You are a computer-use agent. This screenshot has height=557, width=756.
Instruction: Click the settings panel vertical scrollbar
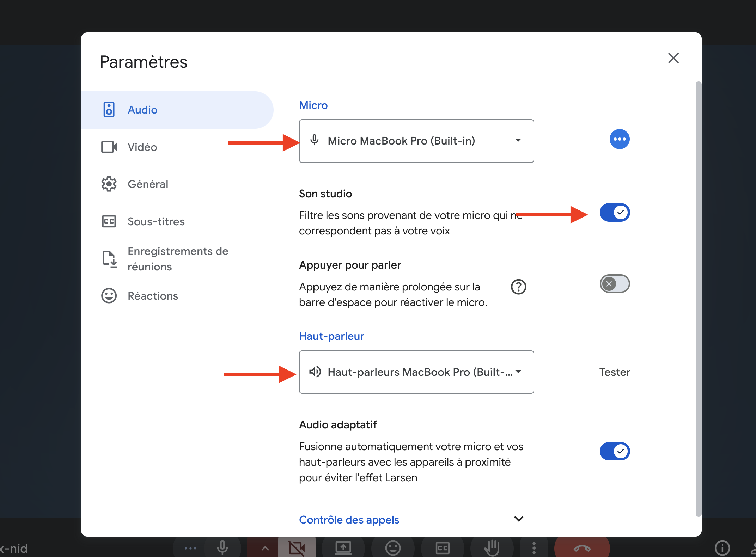pos(698,299)
